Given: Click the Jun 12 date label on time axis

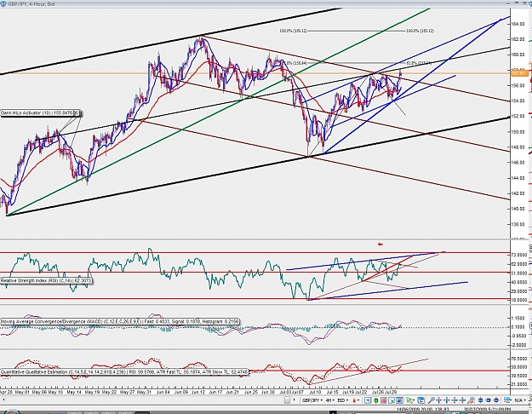Looking at the screenshot, I should coord(197,392).
